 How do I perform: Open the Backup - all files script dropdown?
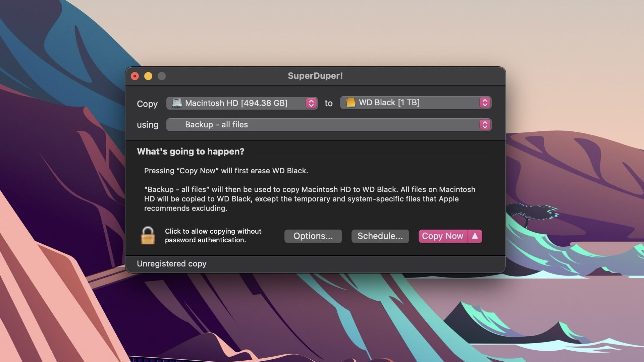coord(329,125)
